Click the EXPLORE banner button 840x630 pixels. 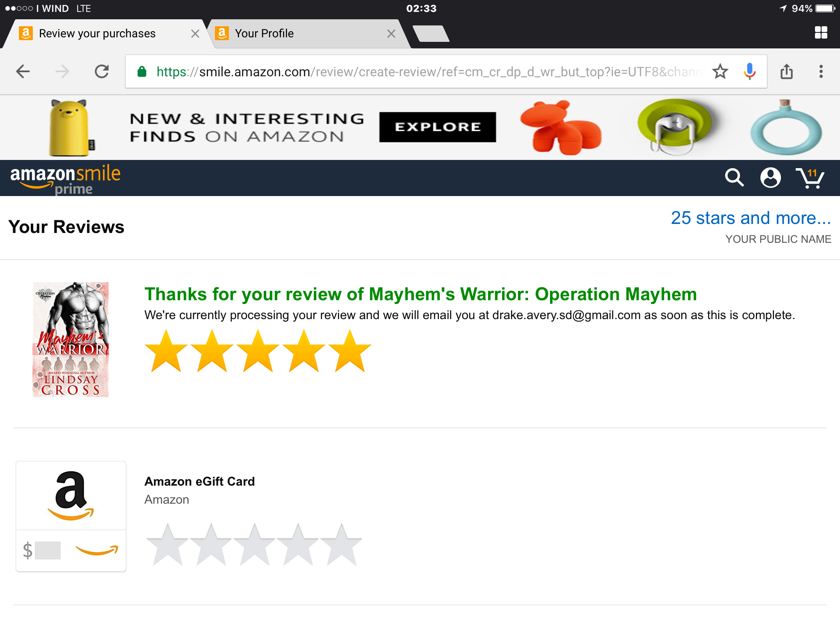(437, 127)
